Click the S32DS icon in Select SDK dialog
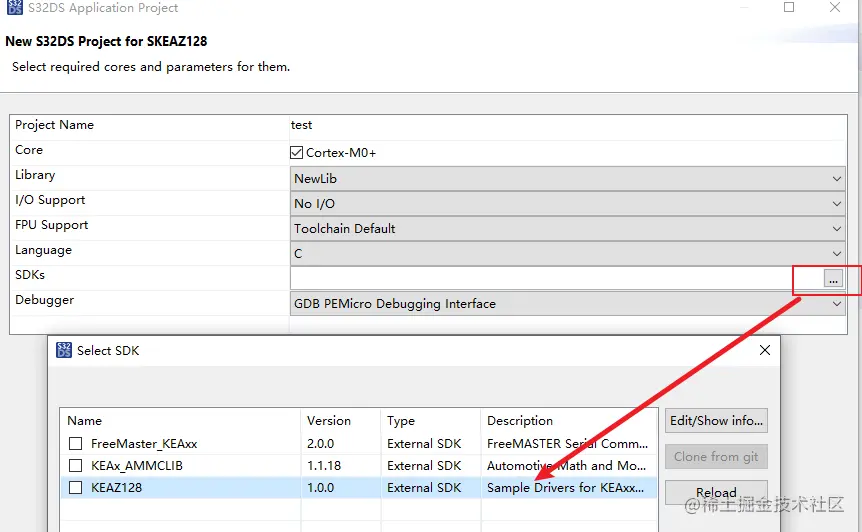This screenshot has height=532, width=862. [64, 350]
